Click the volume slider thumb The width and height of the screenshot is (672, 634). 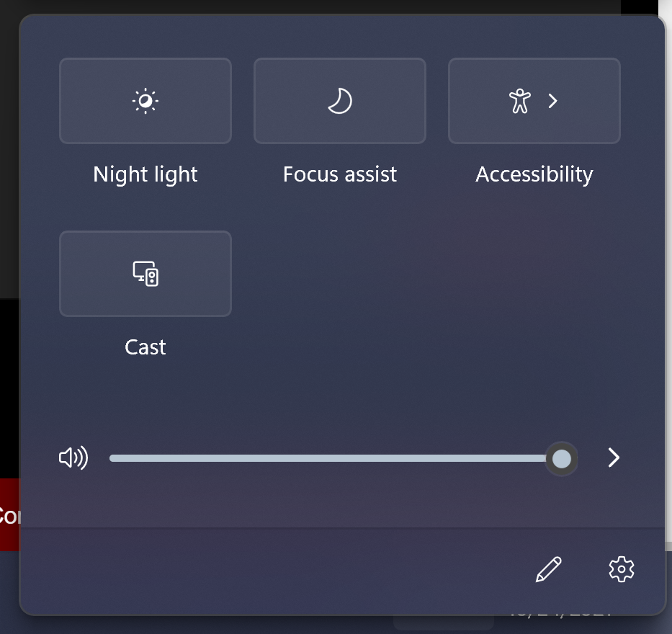[x=562, y=459]
